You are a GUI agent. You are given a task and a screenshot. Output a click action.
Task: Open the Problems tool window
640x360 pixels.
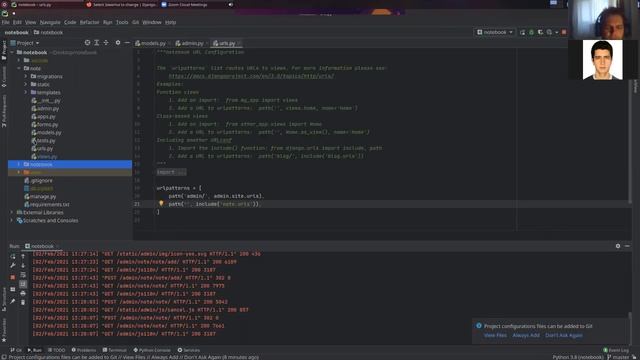tap(84, 350)
